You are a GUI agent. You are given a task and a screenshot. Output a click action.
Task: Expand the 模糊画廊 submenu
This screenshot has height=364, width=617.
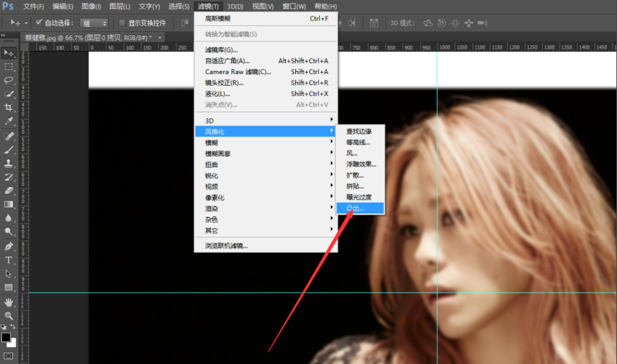(266, 153)
